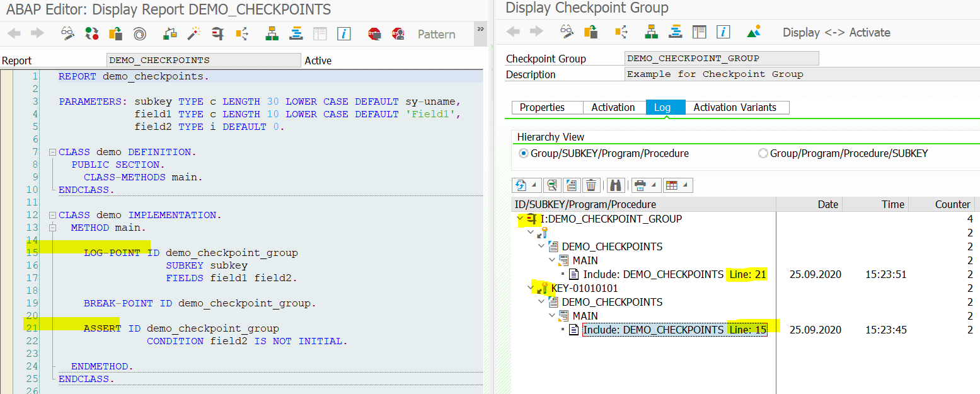Screen dimensions: 980x394
Task: Select the log entry 'Include: DEMO_CHECKPOINTS Line: 21'
Action: click(675, 274)
